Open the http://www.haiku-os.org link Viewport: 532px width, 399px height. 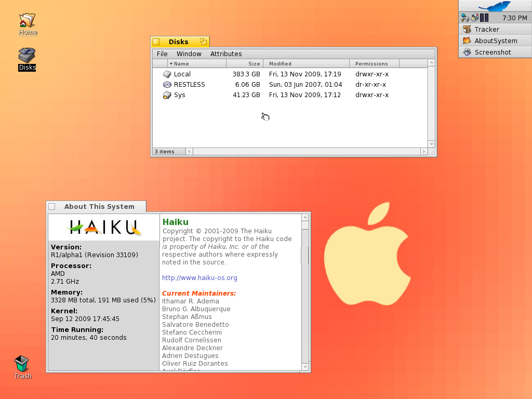click(x=199, y=278)
